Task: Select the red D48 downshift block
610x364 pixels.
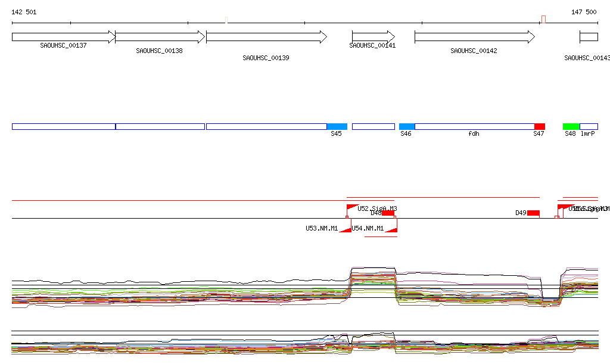Action: point(388,213)
